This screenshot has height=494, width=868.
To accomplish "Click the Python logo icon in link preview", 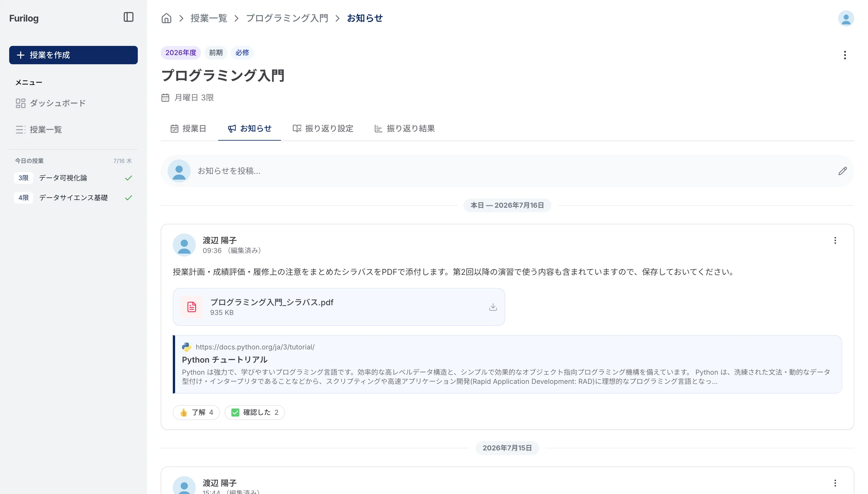I will [186, 347].
